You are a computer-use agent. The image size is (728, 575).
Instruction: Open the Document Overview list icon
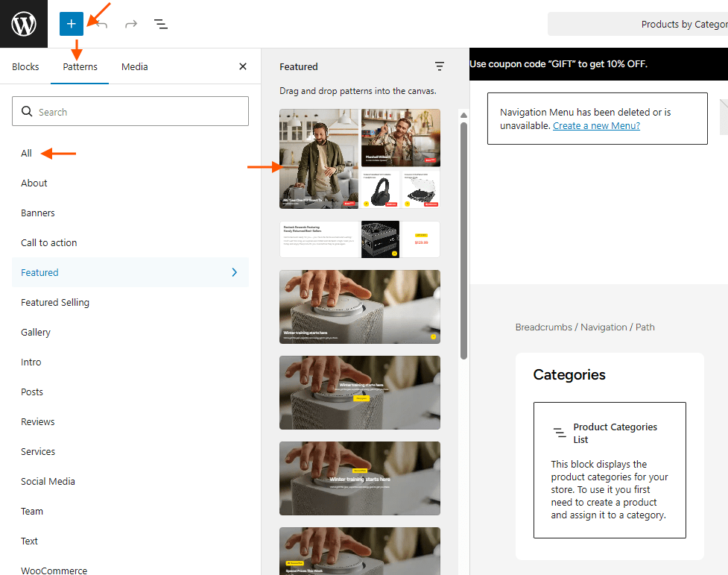point(160,24)
